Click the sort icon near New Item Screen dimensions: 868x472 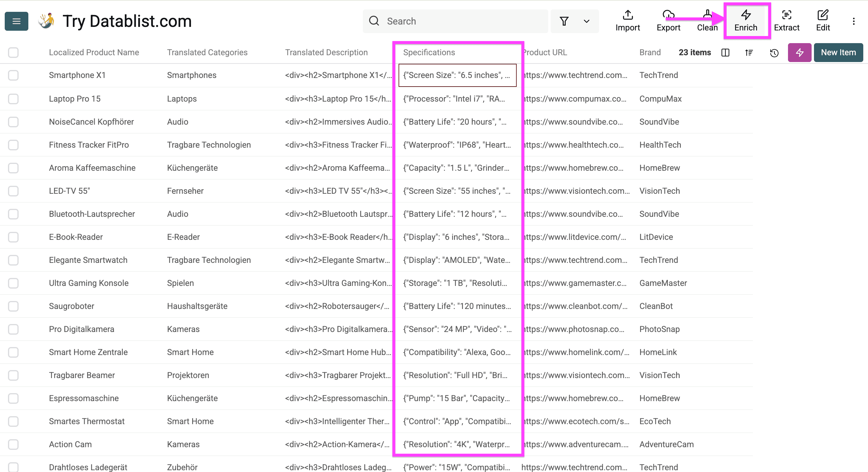pyautogui.click(x=749, y=53)
